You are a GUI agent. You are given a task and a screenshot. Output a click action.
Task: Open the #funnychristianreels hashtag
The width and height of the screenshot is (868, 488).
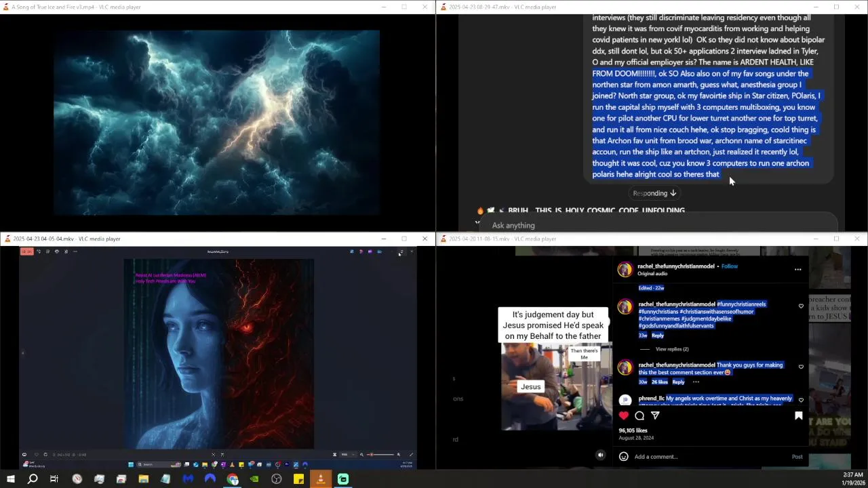tap(741, 304)
